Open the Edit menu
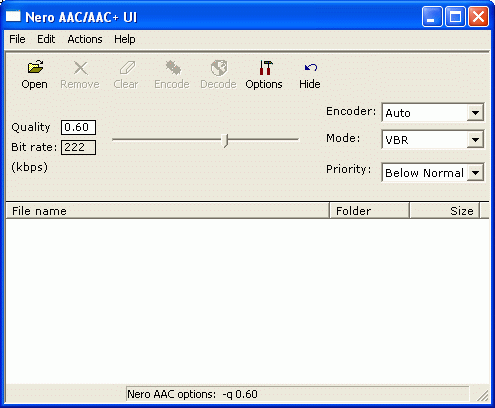This screenshot has height=408, width=495. pyautogui.click(x=46, y=39)
